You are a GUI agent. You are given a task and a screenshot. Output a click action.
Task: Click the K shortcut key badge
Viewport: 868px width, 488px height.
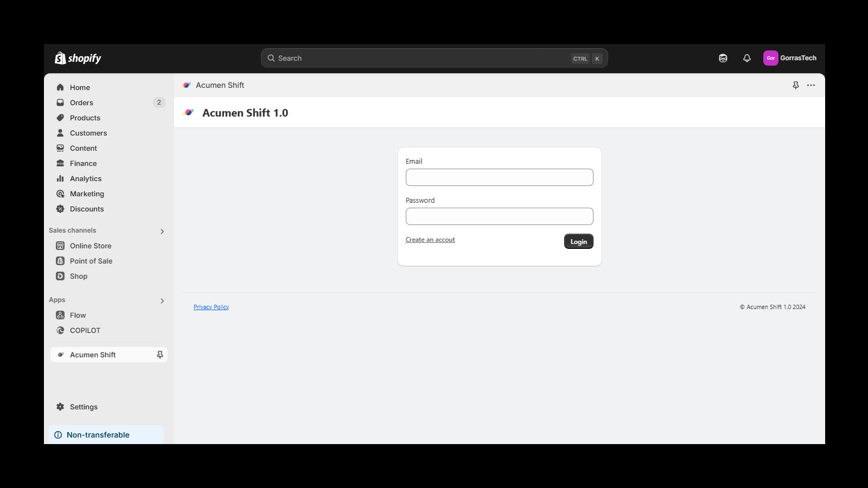597,59
